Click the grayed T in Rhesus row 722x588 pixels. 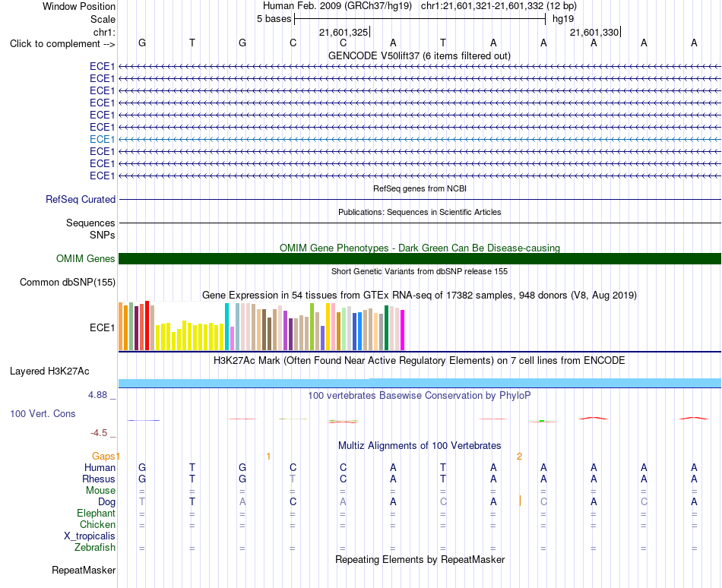coord(293,479)
